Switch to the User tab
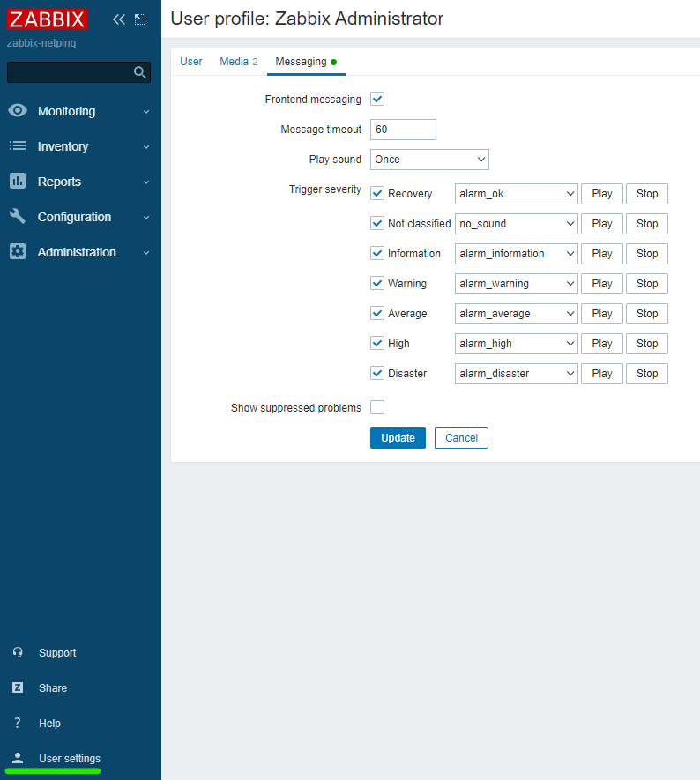 pos(191,62)
